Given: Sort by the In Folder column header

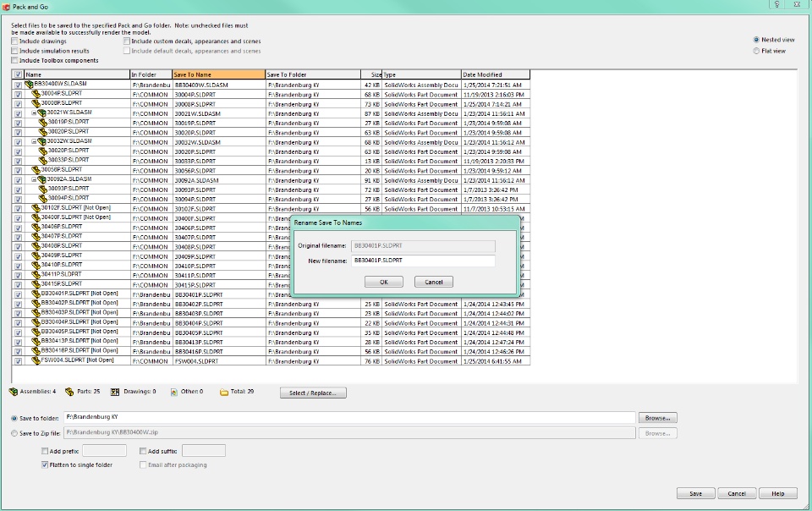Looking at the screenshot, I should click(x=151, y=74).
